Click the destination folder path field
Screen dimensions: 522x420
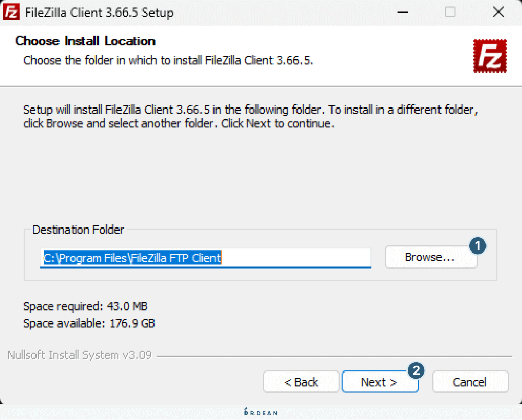pos(205,258)
